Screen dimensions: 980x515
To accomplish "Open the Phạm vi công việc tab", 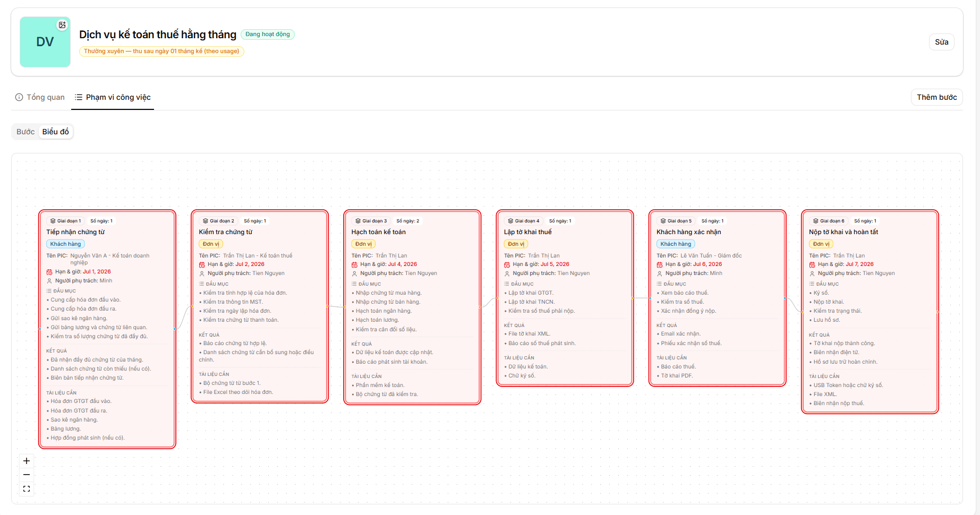I will (x=113, y=97).
